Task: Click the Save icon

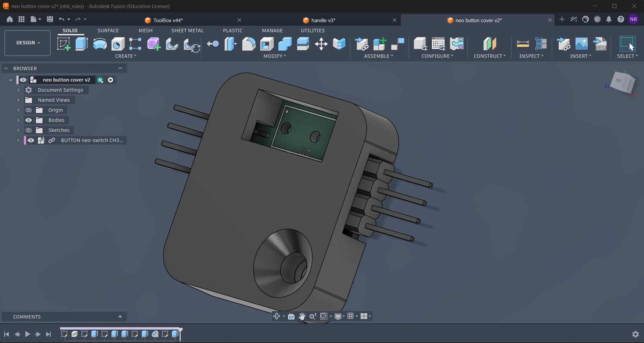Action: click(50, 19)
